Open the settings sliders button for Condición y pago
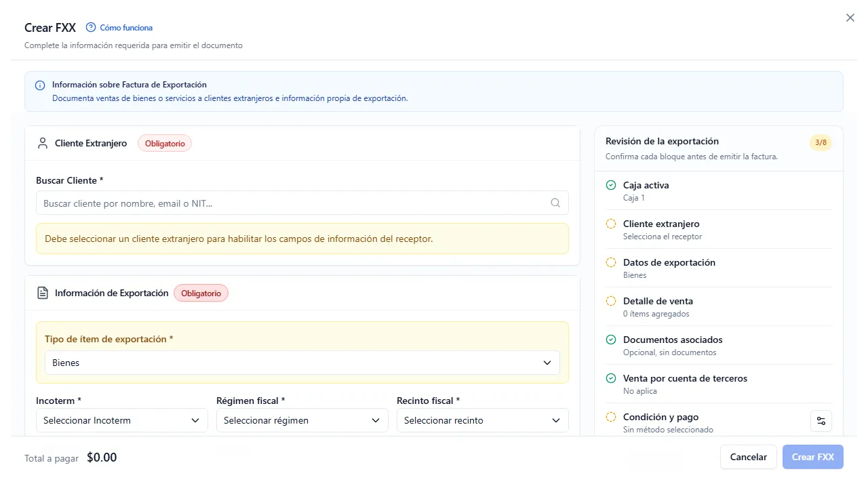This screenshot has width=868, height=488. (821, 421)
